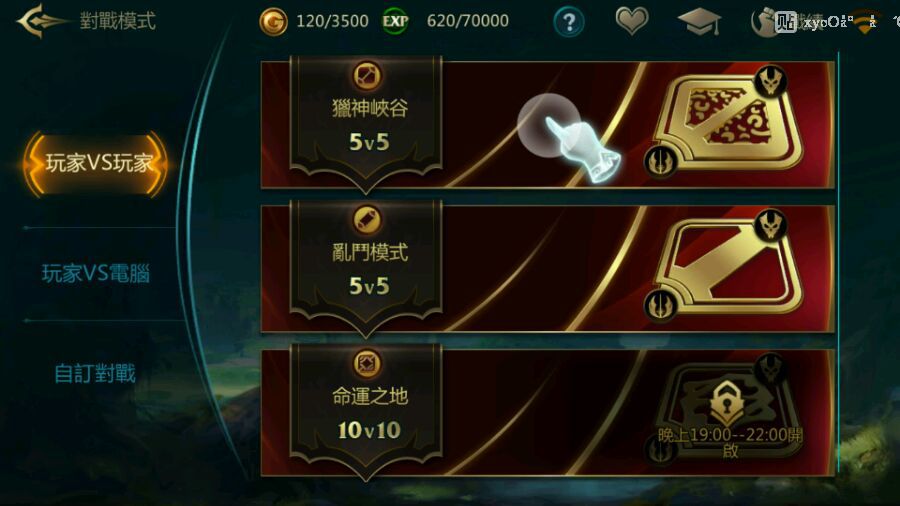Choose the 亂鬥模式 5v5 mode banner

pyautogui.click(x=547, y=268)
